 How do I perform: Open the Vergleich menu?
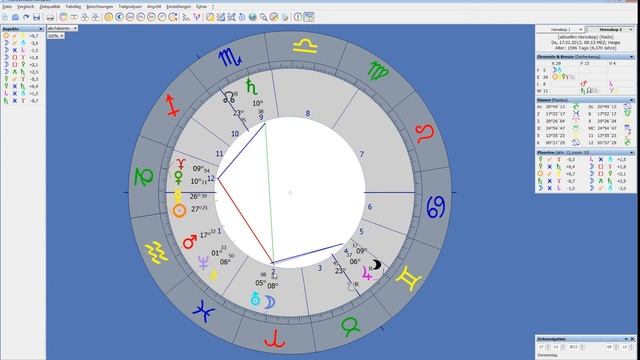pyautogui.click(x=25, y=7)
